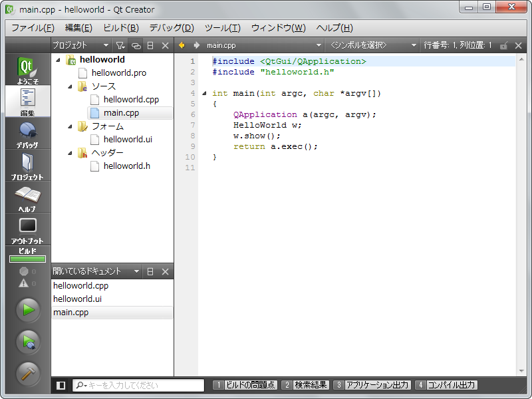Open the ようこそ (Welcome) mode
Viewport: 532px width, 399px height.
pos(27,70)
